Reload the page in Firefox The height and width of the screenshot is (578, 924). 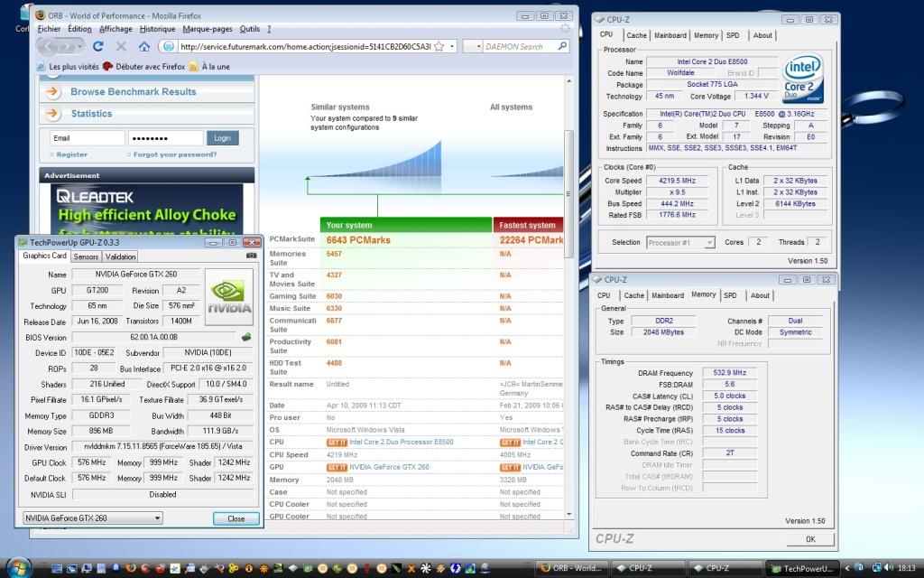tap(97, 46)
